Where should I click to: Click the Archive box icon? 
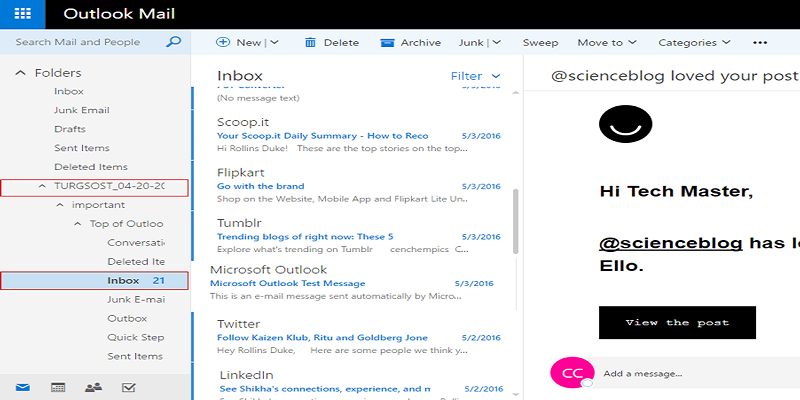(387, 42)
